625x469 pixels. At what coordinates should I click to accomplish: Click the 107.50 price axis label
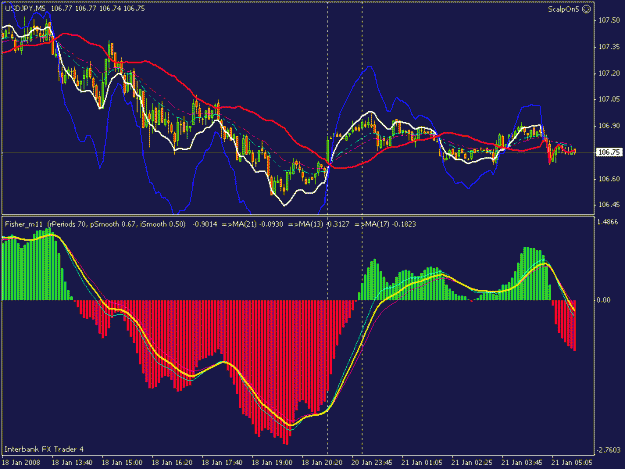(609, 20)
